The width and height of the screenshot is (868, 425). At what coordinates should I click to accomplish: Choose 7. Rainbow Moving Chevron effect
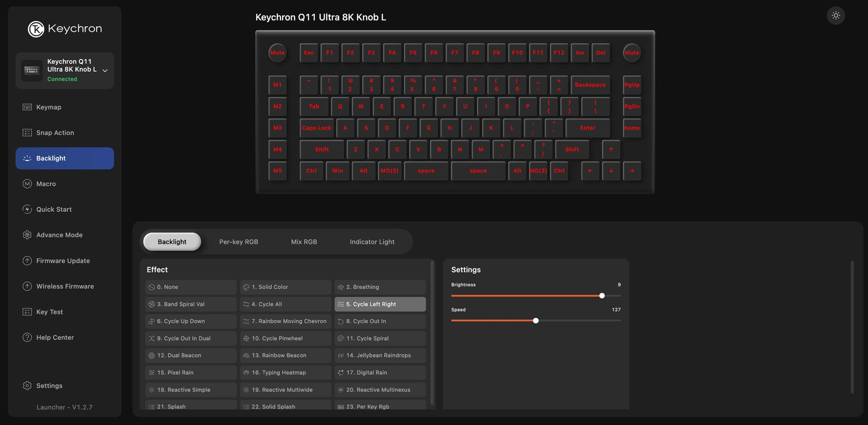286,321
